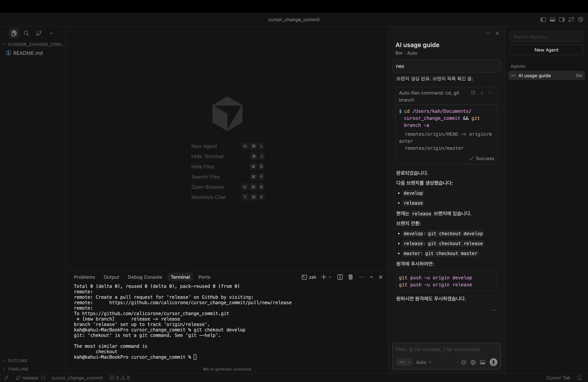Toggle the left primary sidebar layout
The width and height of the screenshot is (588, 382).
[x=543, y=19]
